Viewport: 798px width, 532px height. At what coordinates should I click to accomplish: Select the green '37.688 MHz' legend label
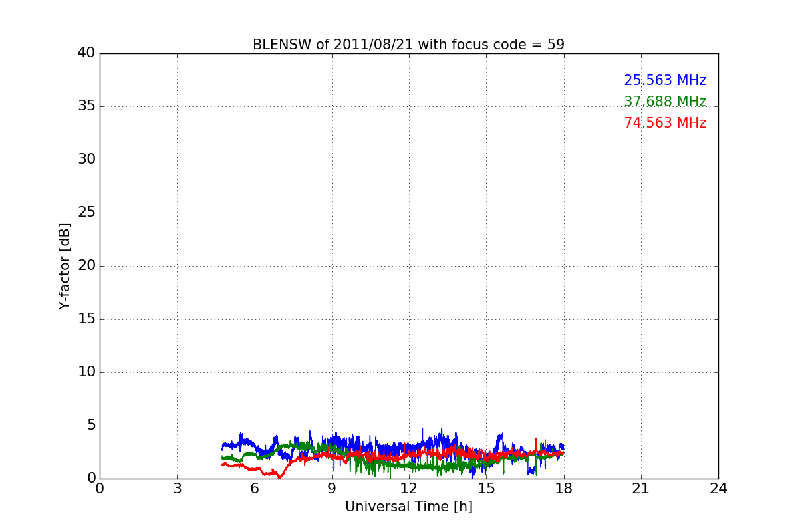(665, 102)
